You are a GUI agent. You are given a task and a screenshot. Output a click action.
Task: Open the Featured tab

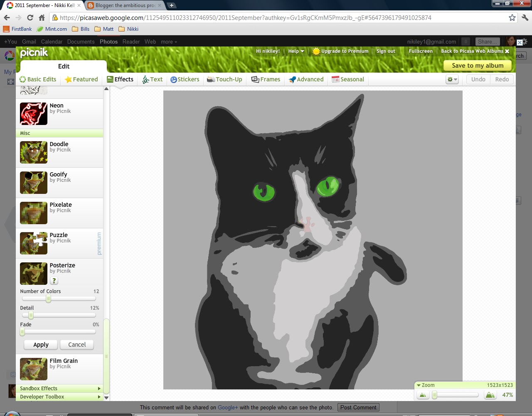[81, 79]
